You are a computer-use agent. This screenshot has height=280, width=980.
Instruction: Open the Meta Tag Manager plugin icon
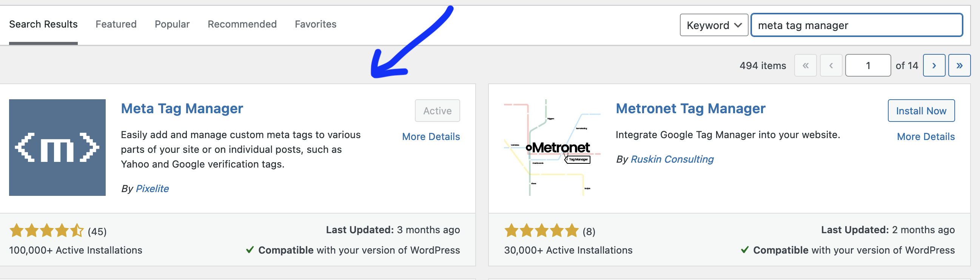57,148
